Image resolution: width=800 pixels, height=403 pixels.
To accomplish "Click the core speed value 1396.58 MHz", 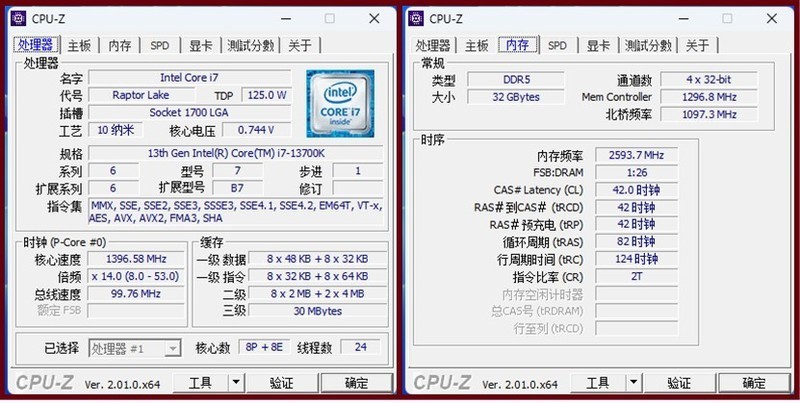I will pyautogui.click(x=136, y=259).
